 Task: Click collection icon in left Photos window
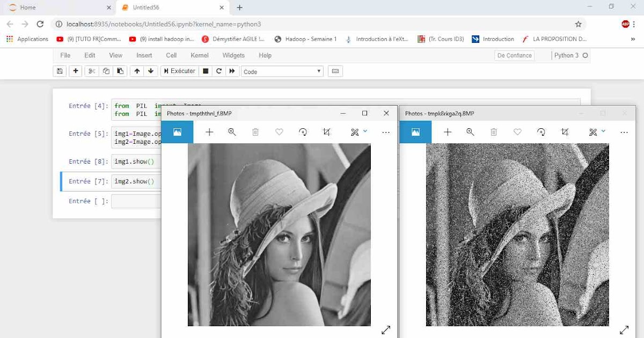coord(177,132)
